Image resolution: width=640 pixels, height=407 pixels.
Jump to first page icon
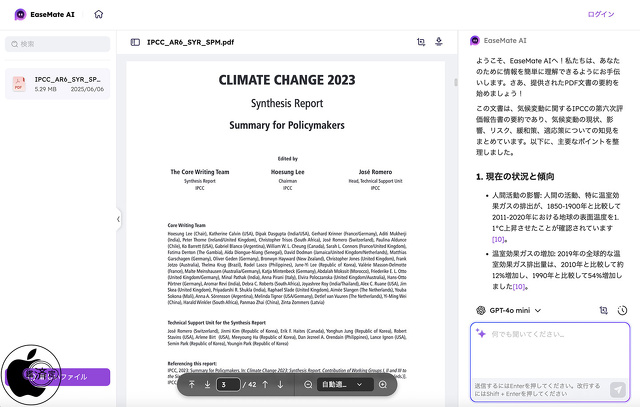click(191, 385)
